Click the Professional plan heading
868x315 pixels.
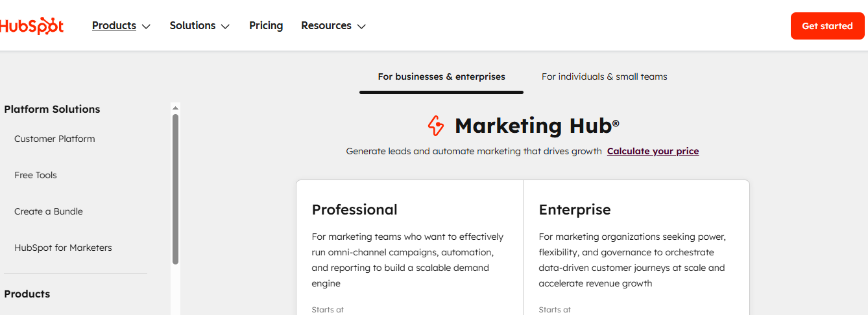coord(354,209)
